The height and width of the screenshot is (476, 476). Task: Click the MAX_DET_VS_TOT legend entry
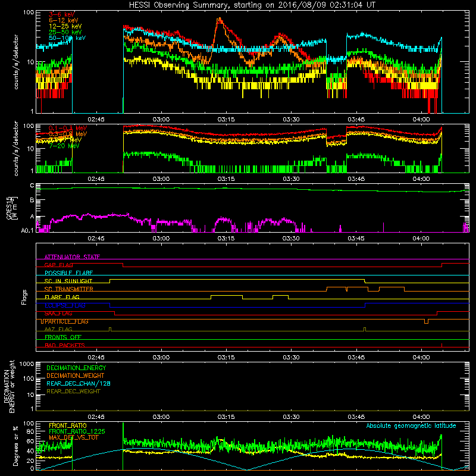click(x=73, y=437)
